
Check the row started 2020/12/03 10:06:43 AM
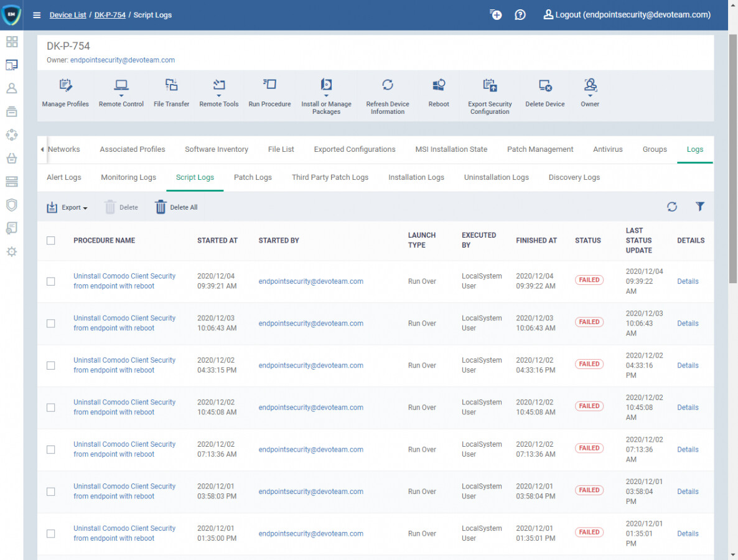coord(51,324)
